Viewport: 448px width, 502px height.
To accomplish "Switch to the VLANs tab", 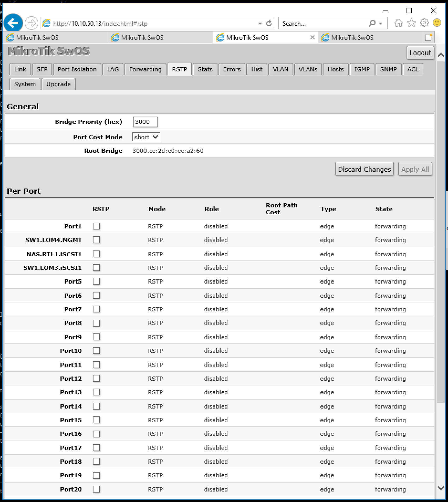I will click(308, 69).
